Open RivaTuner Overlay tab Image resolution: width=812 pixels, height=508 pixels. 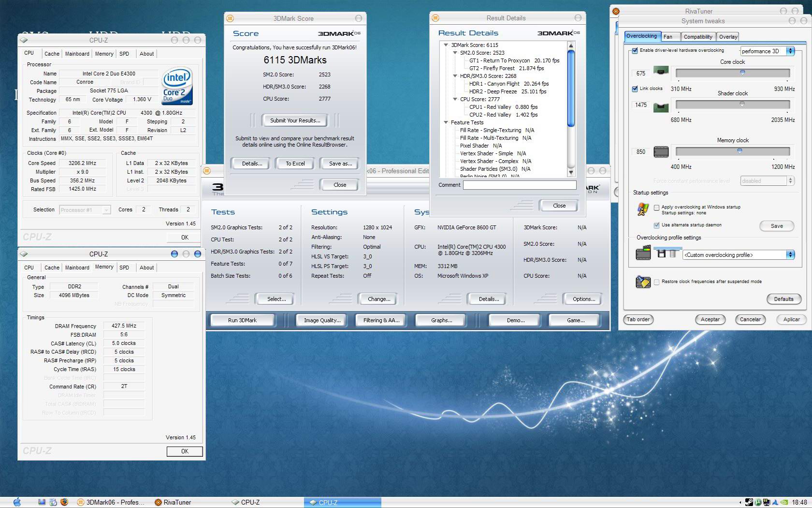pyautogui.click(x=728, y=37)
